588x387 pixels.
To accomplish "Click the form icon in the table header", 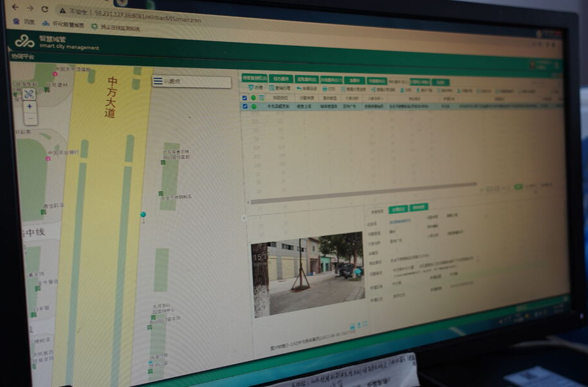I will click(262, 98).
